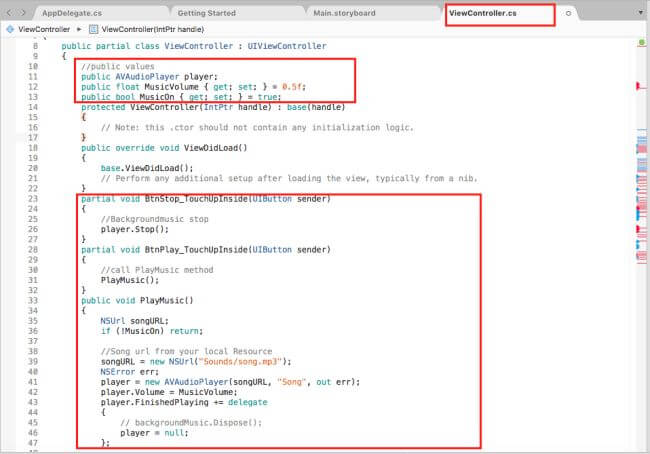Click the unsaved indicator on ViewController.cs tab
This screenshot has width=650, height=454.
(x=568, y=13)
